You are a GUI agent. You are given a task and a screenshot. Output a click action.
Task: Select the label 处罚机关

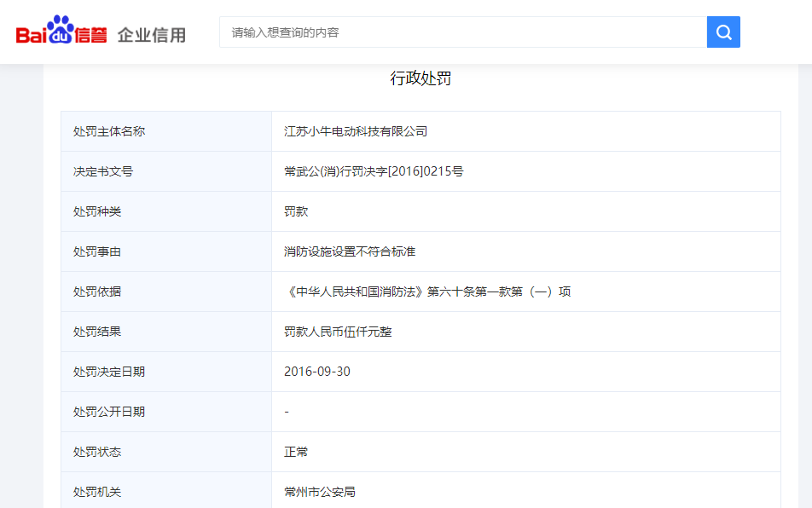point(97,492)
